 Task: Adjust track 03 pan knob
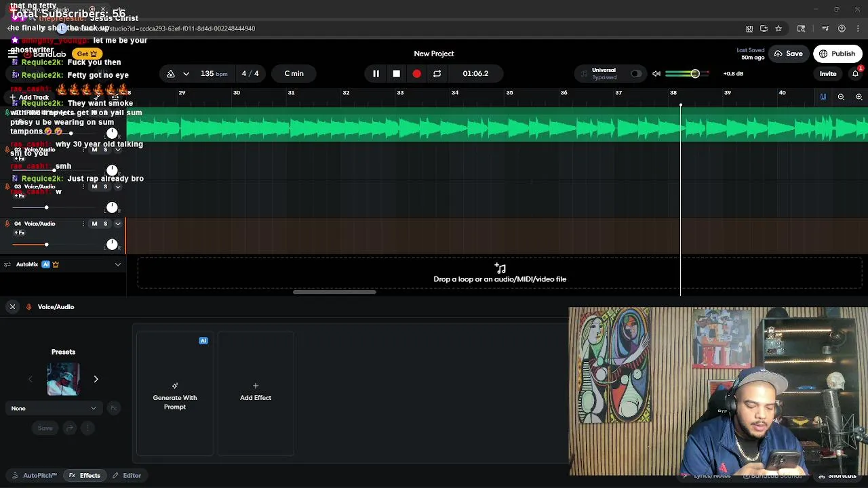point(112,207)
